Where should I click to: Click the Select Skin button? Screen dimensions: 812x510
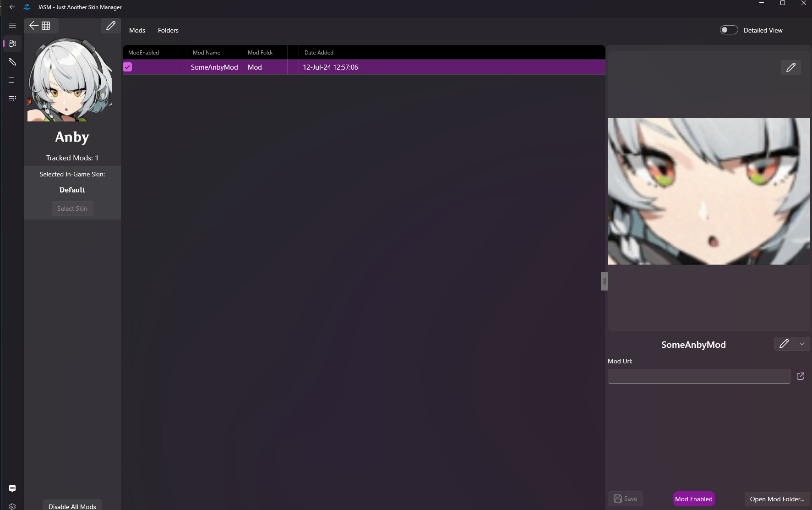[x=72, y=208]
